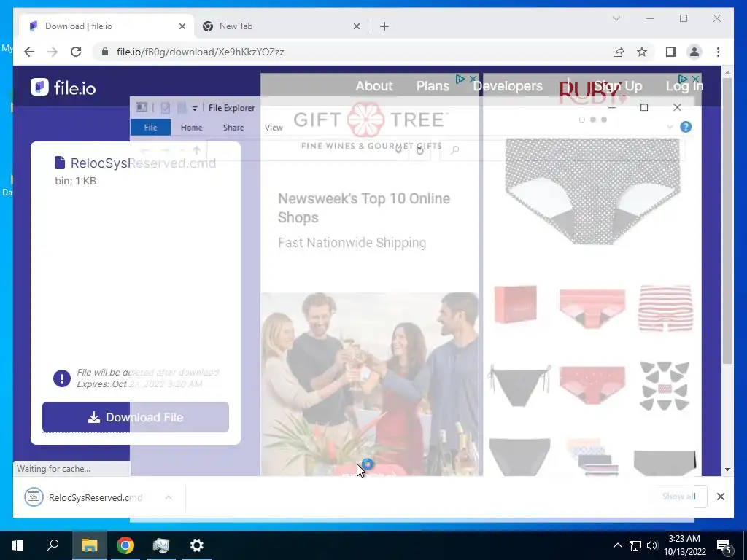Bookmark this page with star icon
The height and width of the screenshot is (560, 747).
click(642, 52)
